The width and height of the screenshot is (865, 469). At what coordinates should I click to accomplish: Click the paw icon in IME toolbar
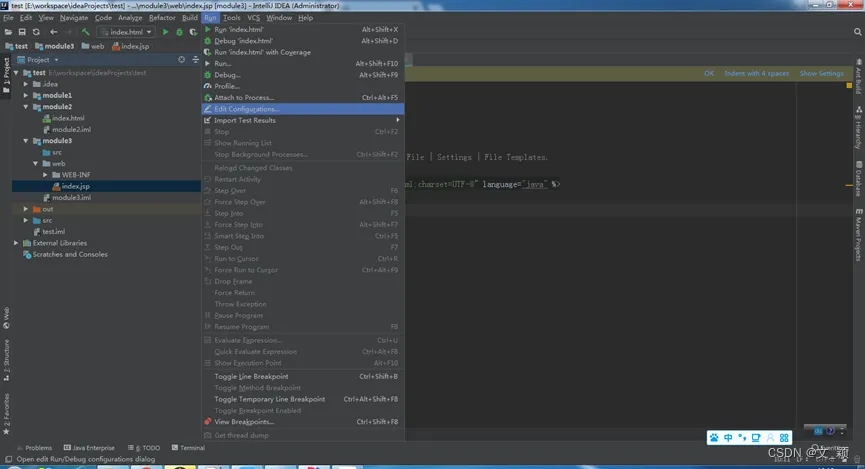714,438
